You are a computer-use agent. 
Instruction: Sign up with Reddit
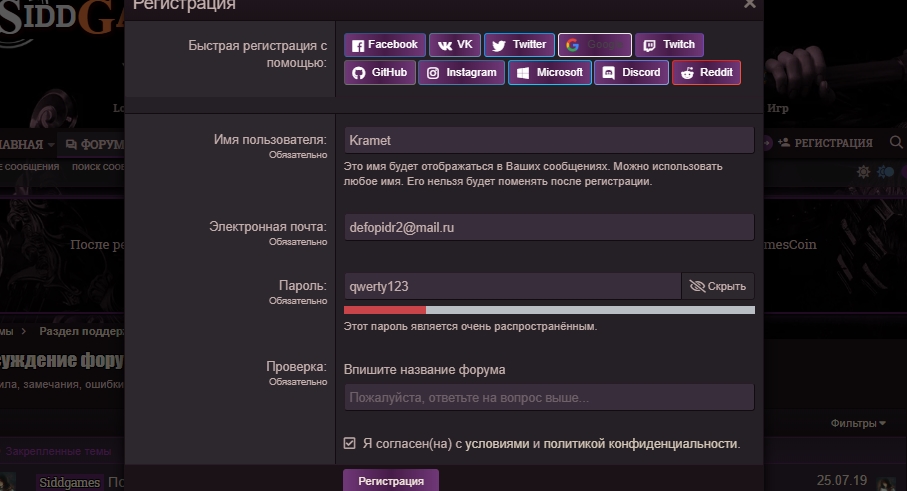coord(706,73)
